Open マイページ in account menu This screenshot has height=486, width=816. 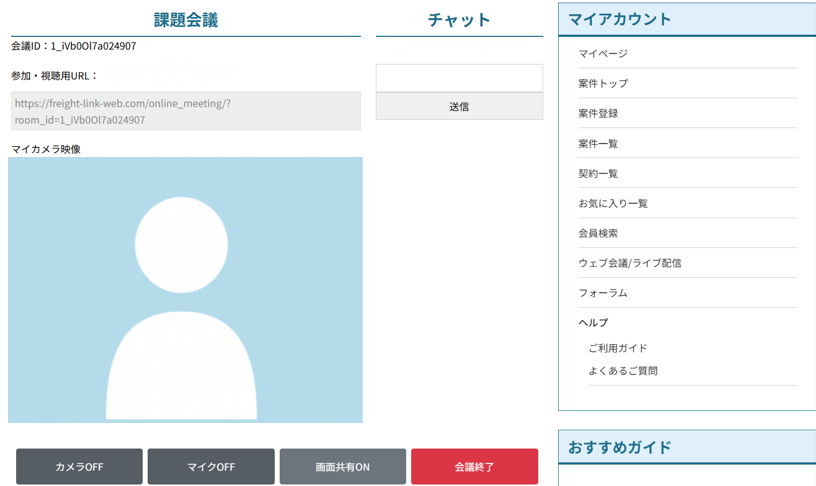point(603,54)
